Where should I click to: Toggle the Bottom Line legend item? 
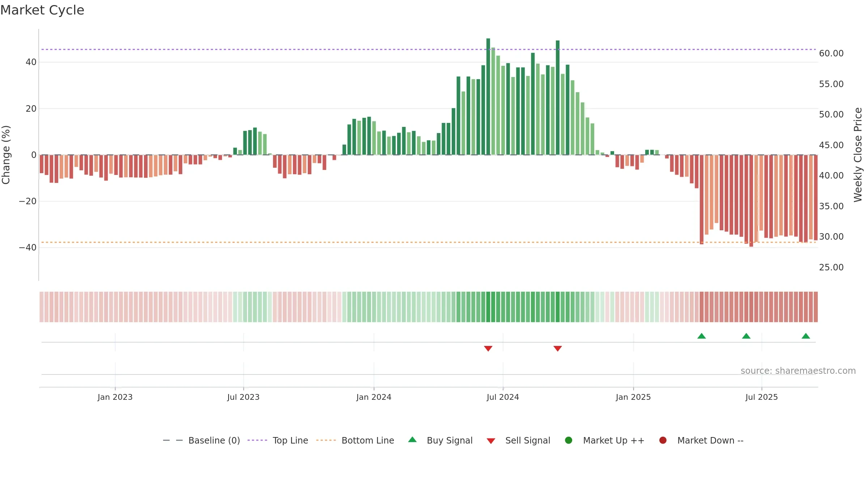tap(355, 440)
